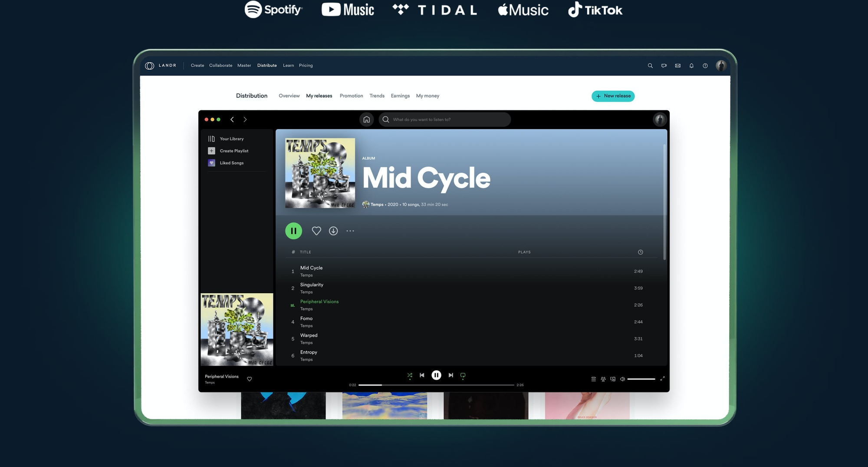Seek the track on the playback progress bar
Image resolution: width=868 pixels, height=467 pixels.
[x=436, y=385]
